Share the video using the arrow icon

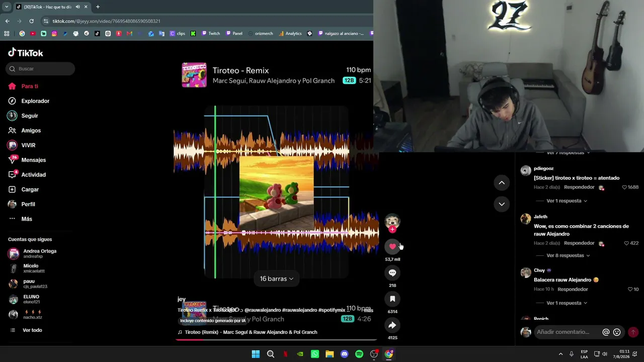pos(392,325)
